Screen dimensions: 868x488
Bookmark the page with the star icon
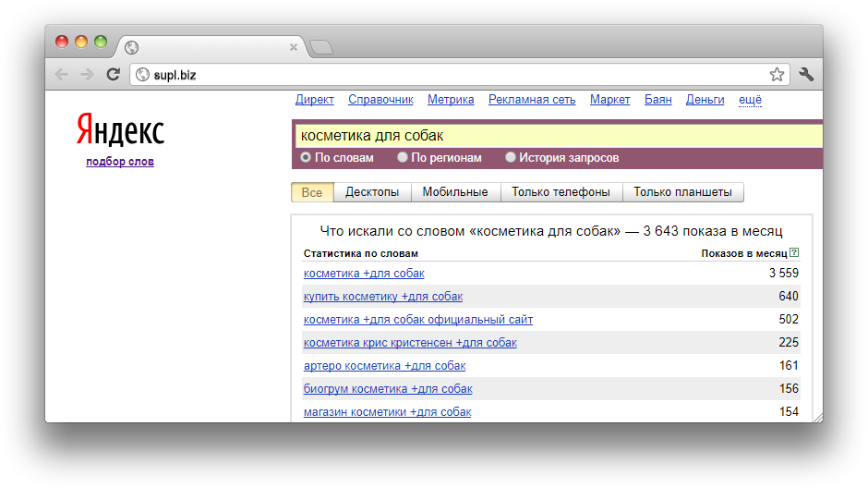(x=777, y=74)
